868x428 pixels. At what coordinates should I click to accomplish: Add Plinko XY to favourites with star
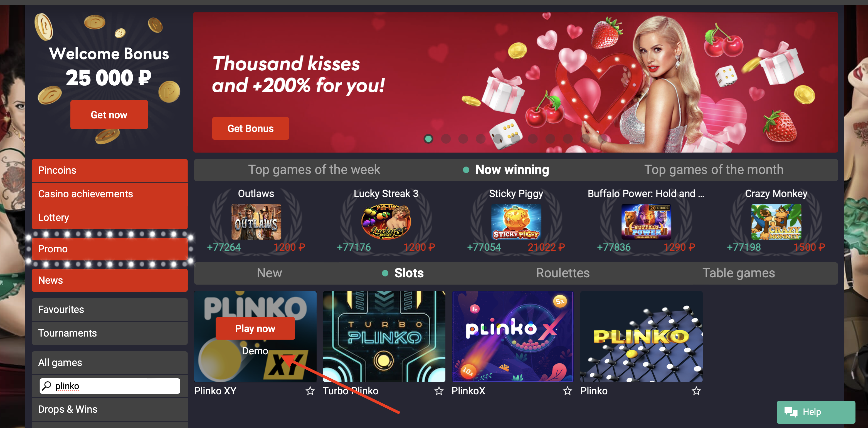[x=310, y=391]
